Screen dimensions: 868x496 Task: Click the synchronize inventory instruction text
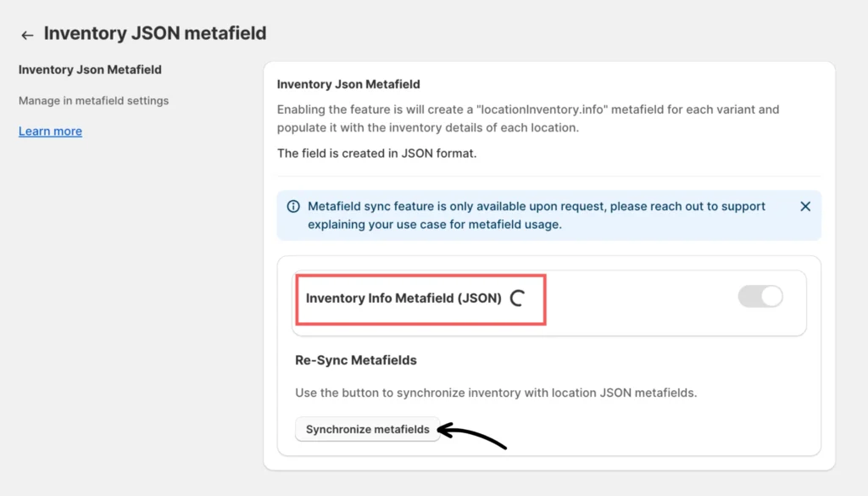(496, 393)
